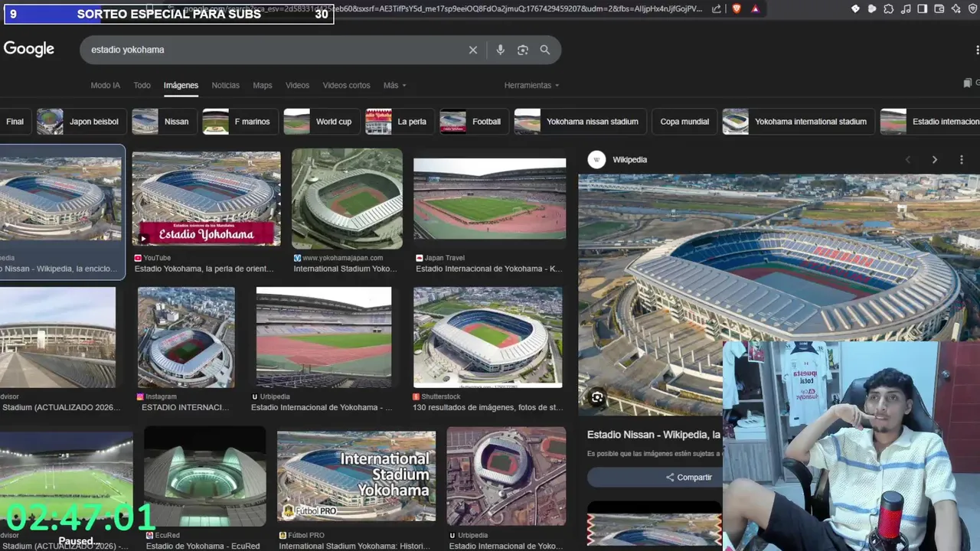Select the Final filter chip

[15, 122]
